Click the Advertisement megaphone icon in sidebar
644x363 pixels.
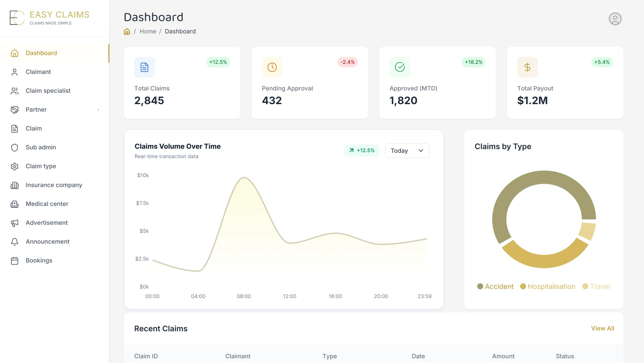click(15, 223)
